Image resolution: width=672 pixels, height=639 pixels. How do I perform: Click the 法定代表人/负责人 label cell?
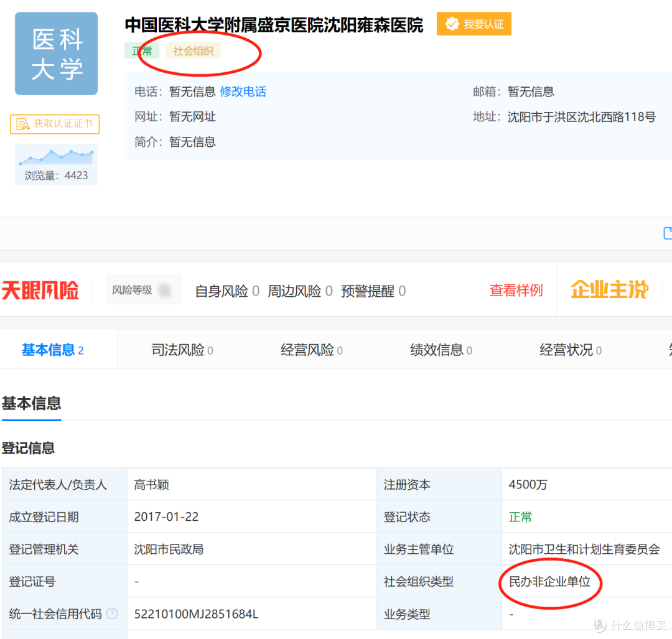click(x=64, y=485)
